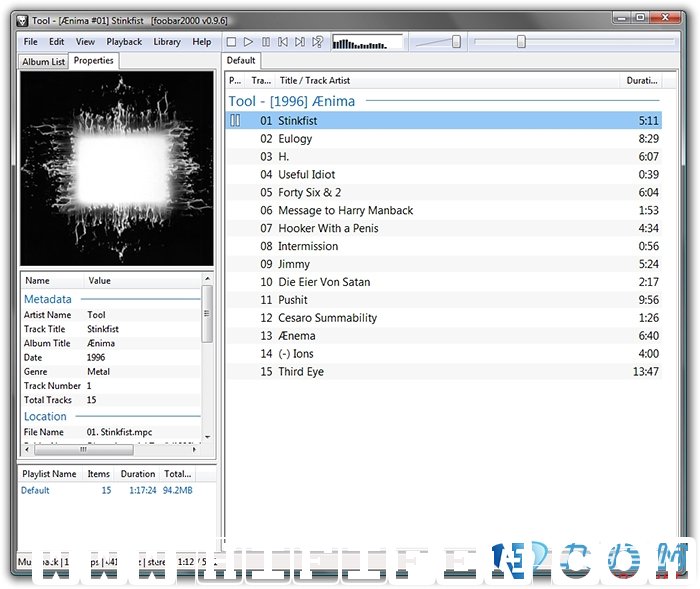Open the Library menu
700x589 pixels.
[167, 42]
